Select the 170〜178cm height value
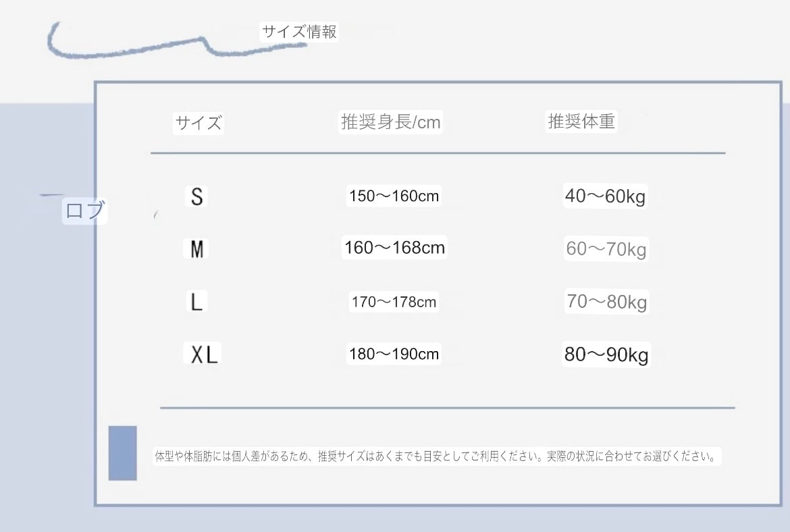The image size is (790, 532). click(394, 302)
